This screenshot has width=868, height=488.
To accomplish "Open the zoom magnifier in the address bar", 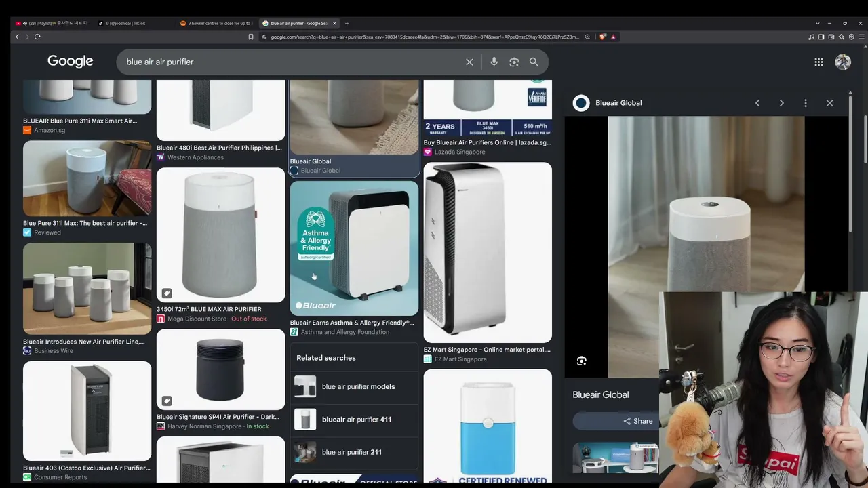I will (587, 37).
